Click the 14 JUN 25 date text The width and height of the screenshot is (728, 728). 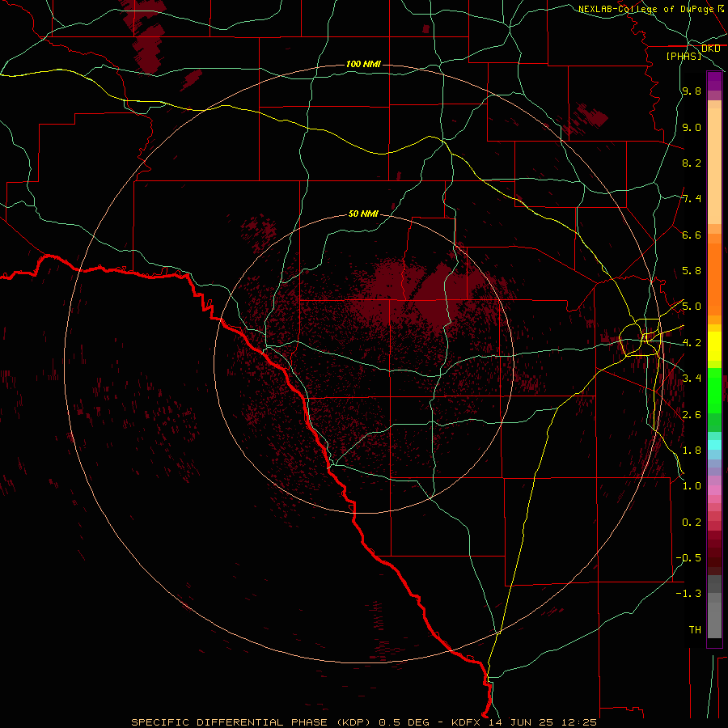523,722
